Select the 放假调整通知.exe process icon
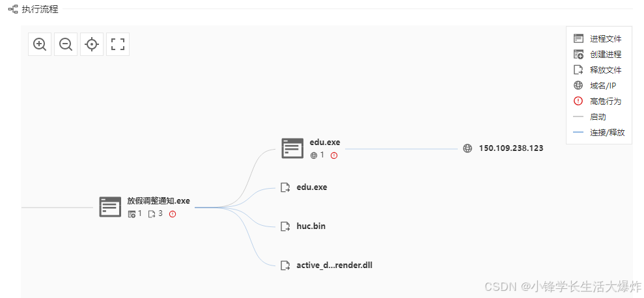Image resolution: width=644 pixels, height=298 pixels. point(110,207)
